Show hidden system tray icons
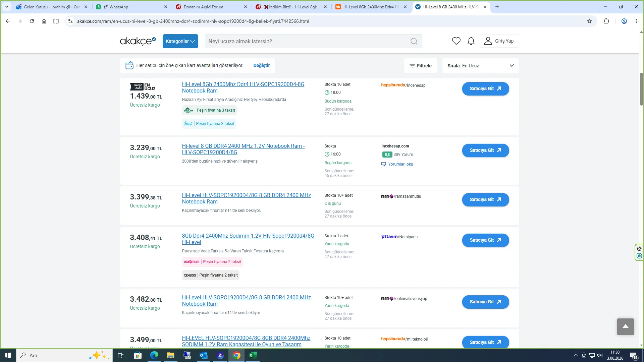This screenshot has height=362, width=644. (576, 355)
